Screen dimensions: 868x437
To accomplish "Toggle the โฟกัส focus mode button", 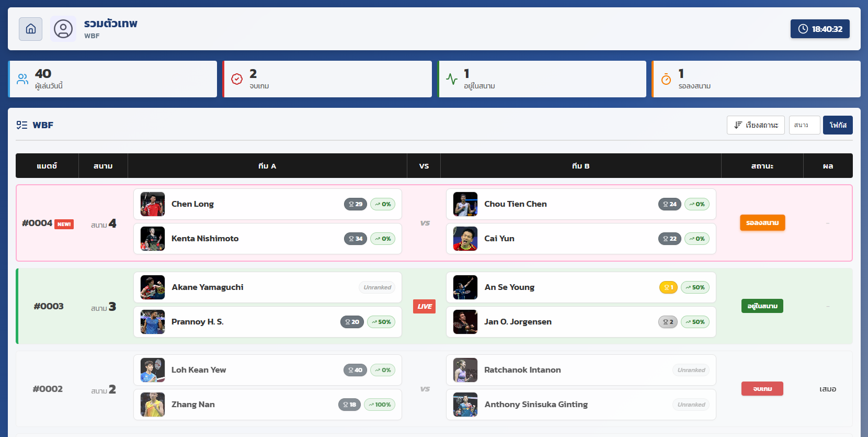I will (x=838, y=125).
